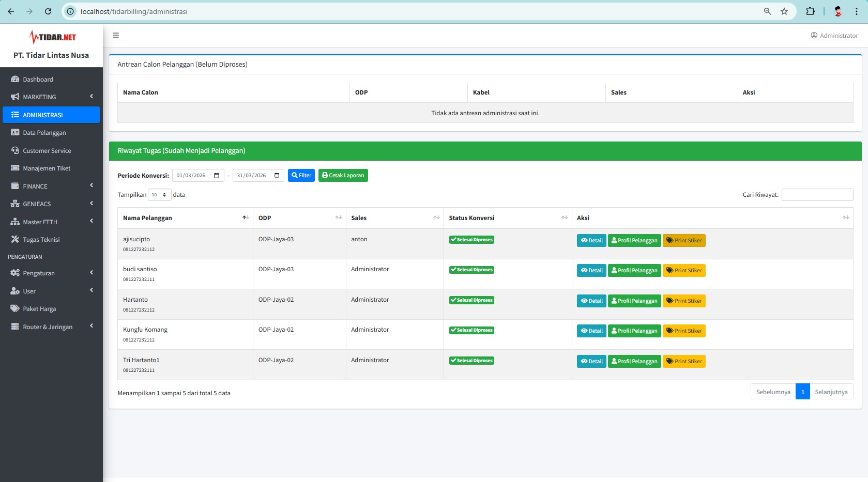Screen dimensions: 868x482
Task: Open browser extensions puzzle icon
Action: point(810,11)
